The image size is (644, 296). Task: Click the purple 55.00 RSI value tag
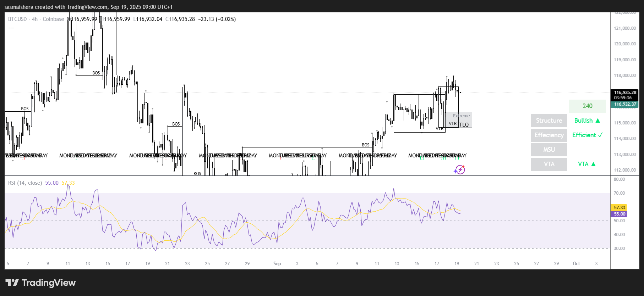[619, 214]
